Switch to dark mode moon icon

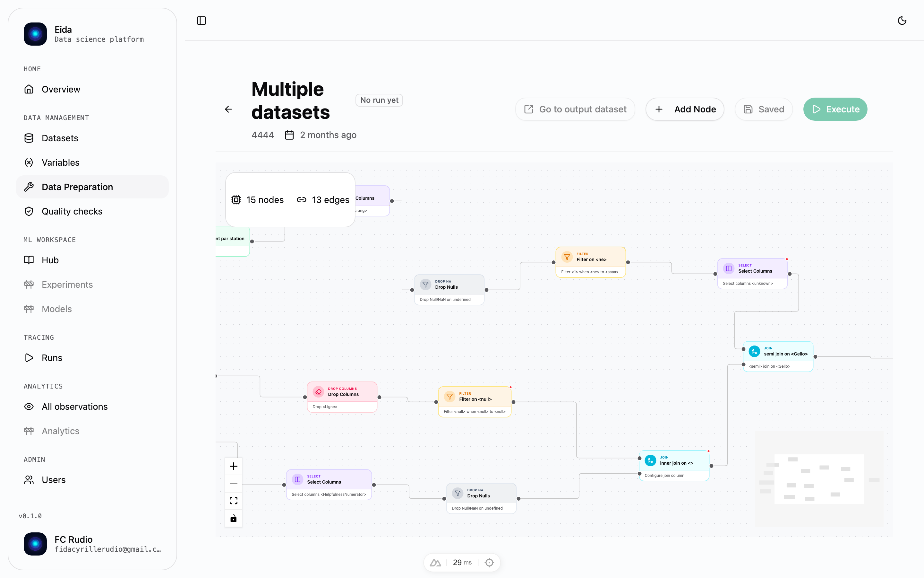coord(902,21)
